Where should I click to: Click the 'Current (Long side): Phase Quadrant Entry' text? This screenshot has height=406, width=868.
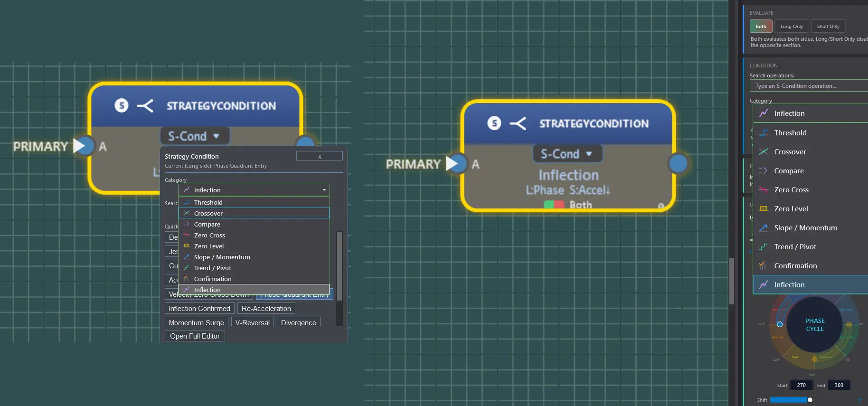216,166
